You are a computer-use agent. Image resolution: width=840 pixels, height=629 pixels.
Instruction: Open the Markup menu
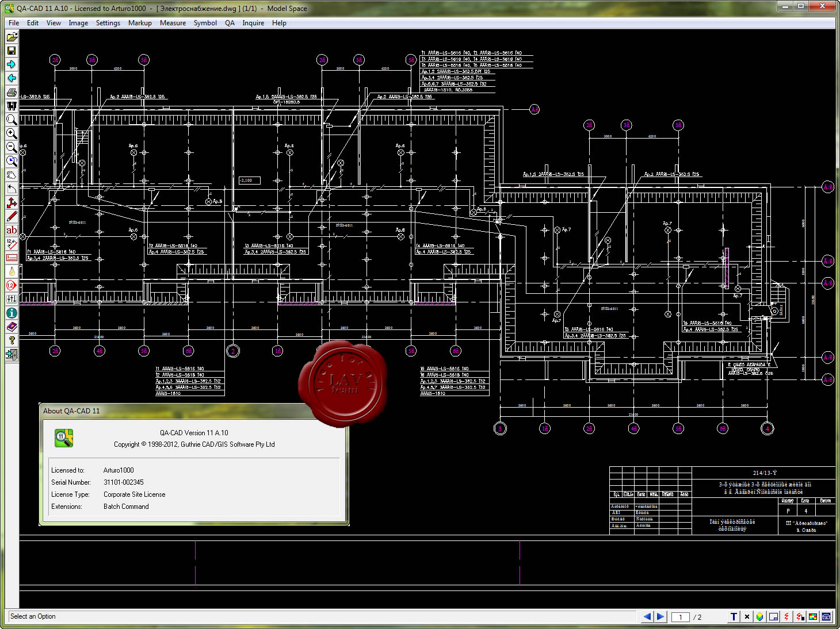point(140,23)
